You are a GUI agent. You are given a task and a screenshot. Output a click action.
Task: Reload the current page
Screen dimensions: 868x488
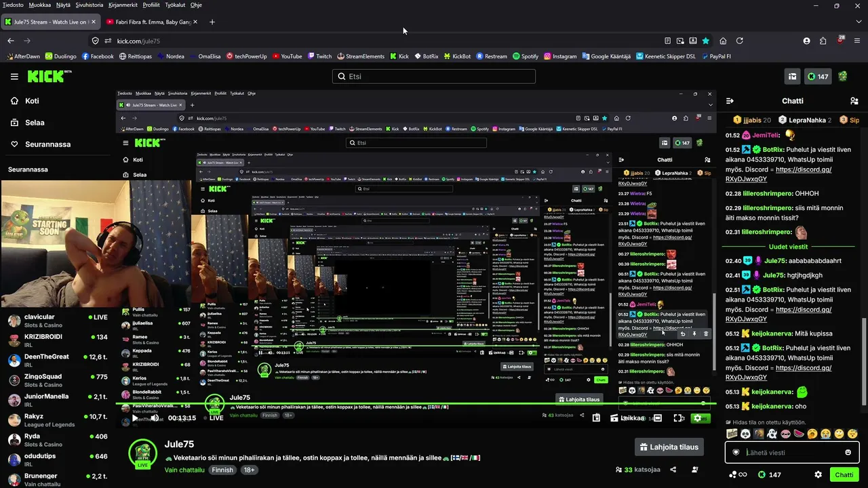click(740, 41)
